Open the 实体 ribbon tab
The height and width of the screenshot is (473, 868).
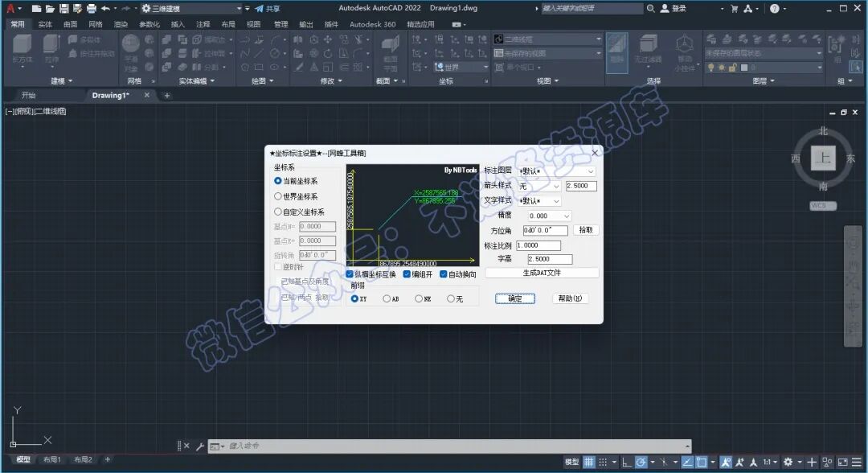pyautogui.click(x=45, y=24)
